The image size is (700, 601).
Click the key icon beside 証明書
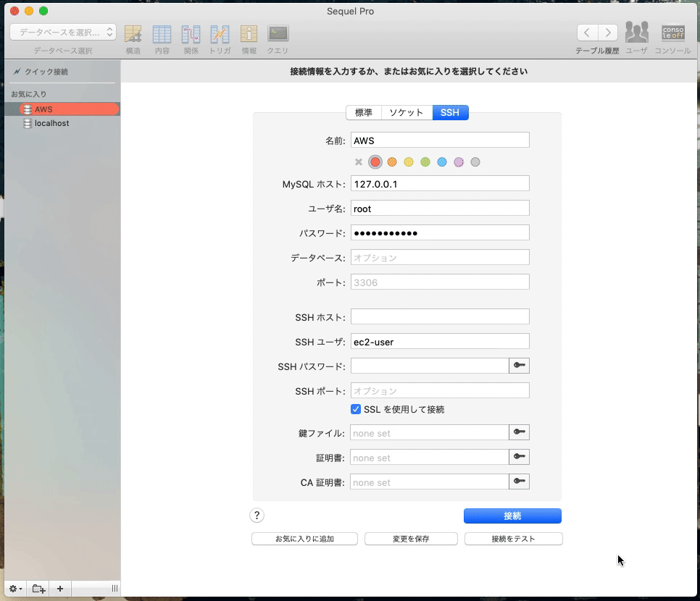coord(519,456)
